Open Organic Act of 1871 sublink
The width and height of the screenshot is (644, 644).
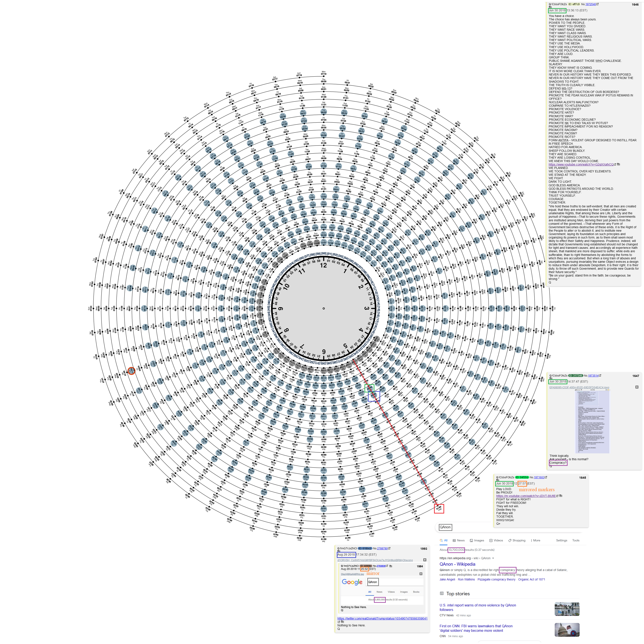point(532,579)
